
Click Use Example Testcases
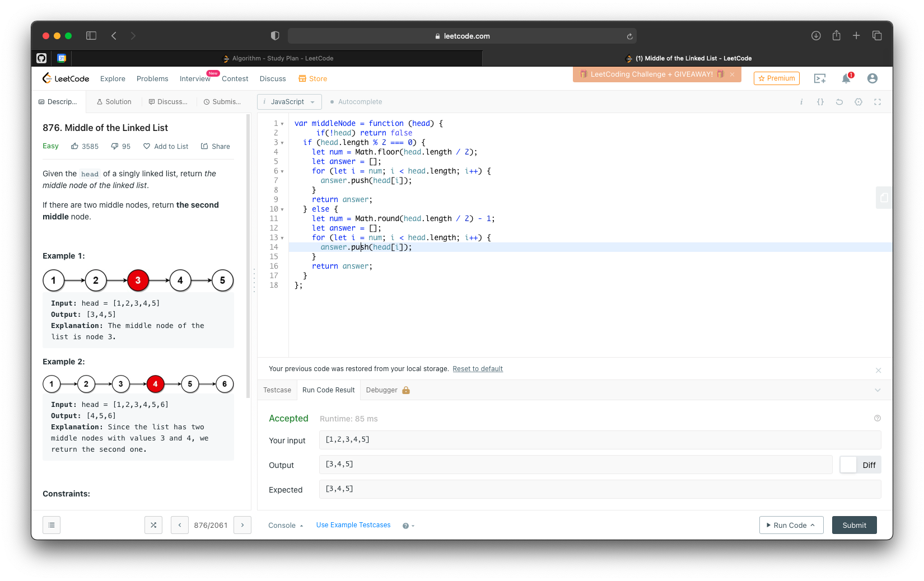pos(353,525)
